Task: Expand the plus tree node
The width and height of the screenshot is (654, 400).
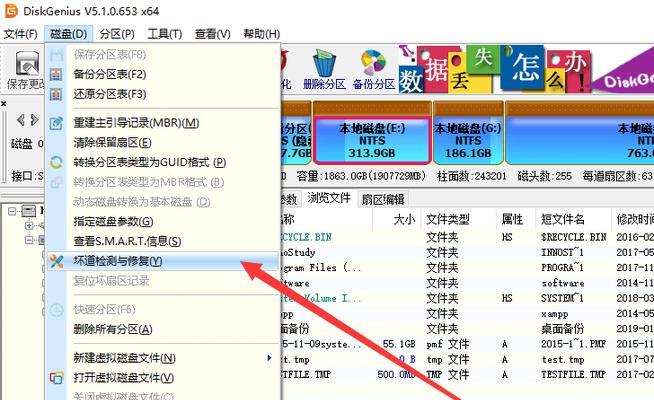Action: pyautogui.click(x=29, y=226)
